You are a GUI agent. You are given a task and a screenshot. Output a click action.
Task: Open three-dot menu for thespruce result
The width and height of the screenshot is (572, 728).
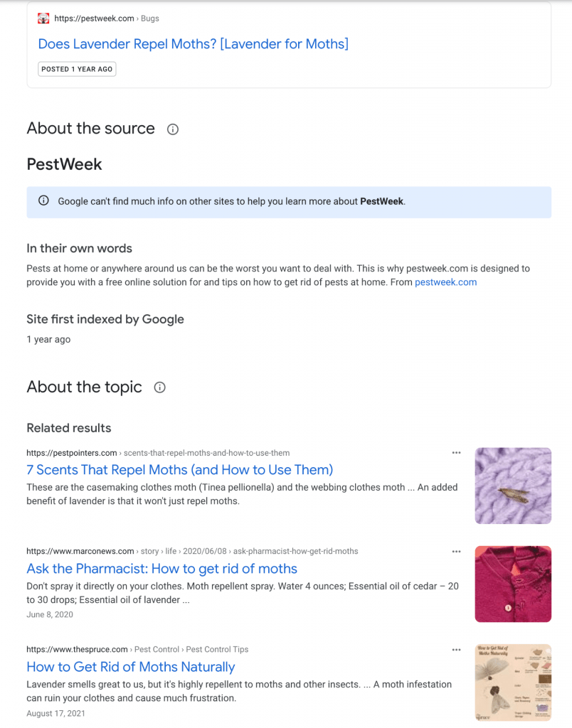[x=456, y=650]
